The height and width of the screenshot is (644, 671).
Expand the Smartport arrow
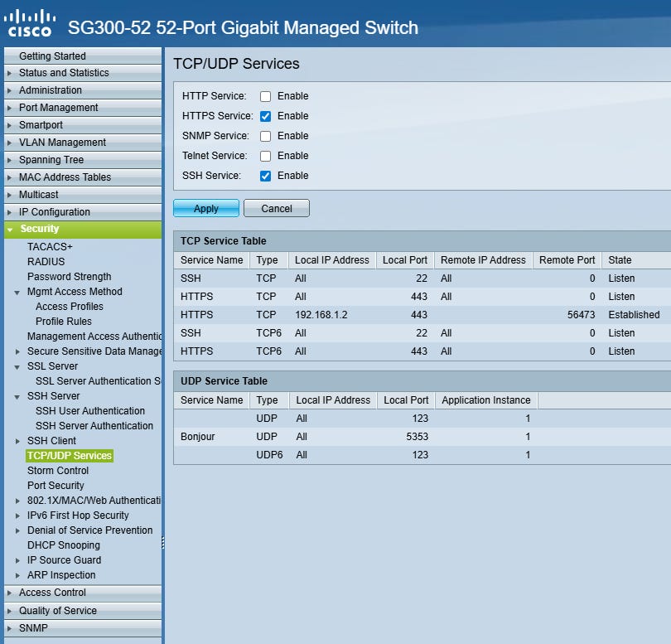pyautogui.click(x=9, y=125)
